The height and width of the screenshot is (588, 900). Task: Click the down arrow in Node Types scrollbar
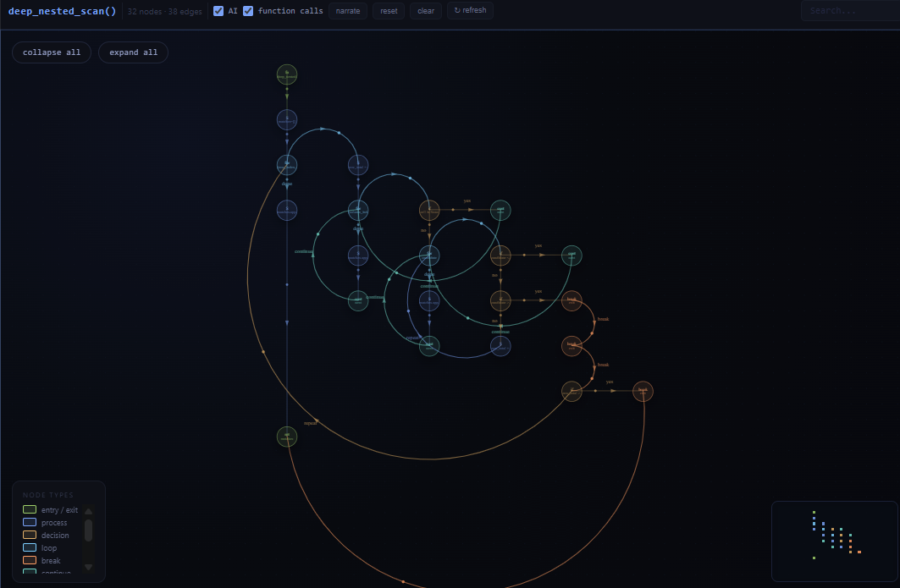87,567
